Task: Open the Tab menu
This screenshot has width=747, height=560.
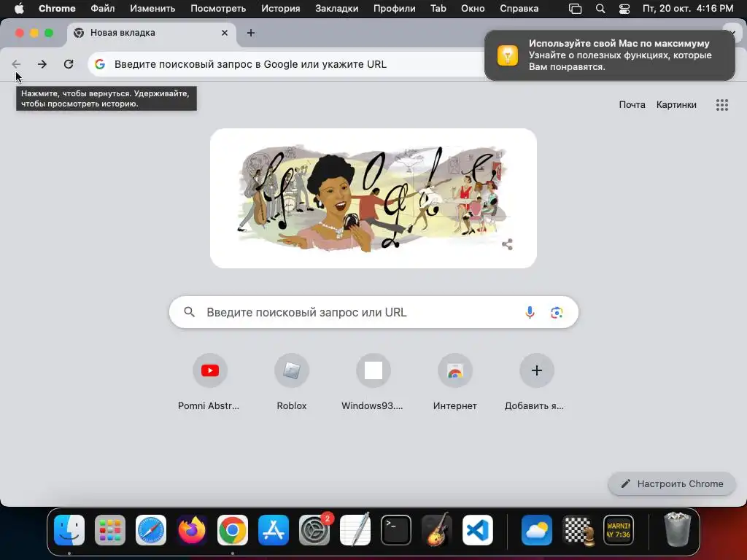Action: tap(438, 9)
